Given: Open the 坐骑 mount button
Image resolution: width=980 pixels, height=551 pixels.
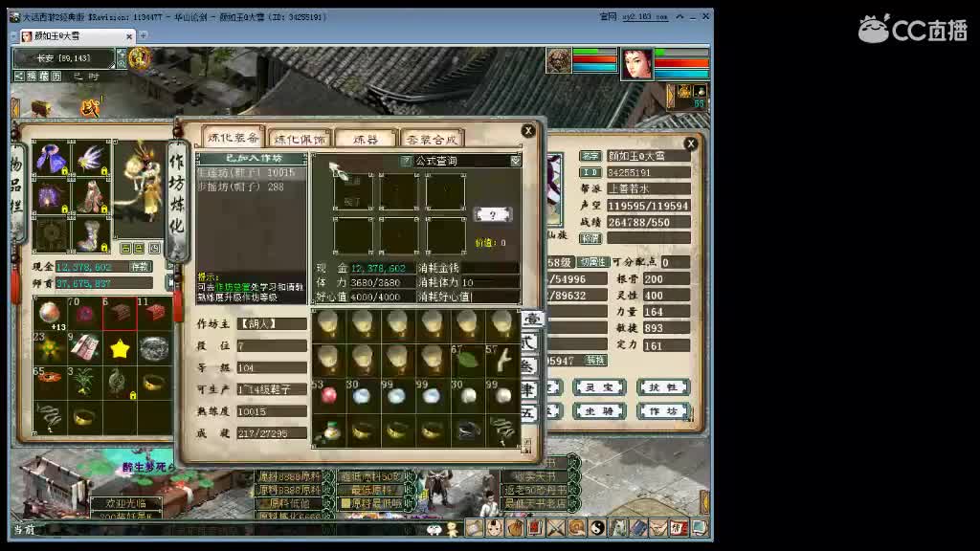Looking at the screenshot, I should 598,411.
